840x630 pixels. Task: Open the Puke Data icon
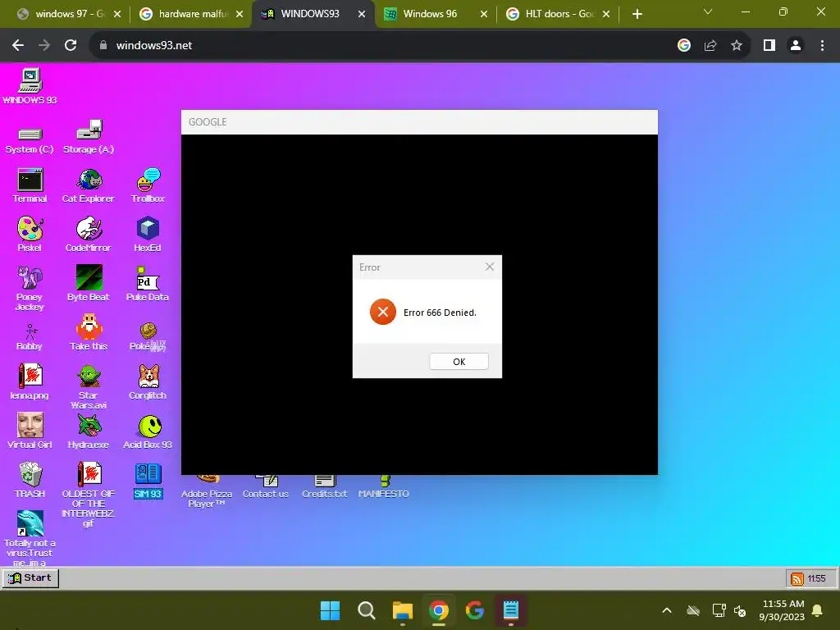pyautogui.click(x=148, y=283)
